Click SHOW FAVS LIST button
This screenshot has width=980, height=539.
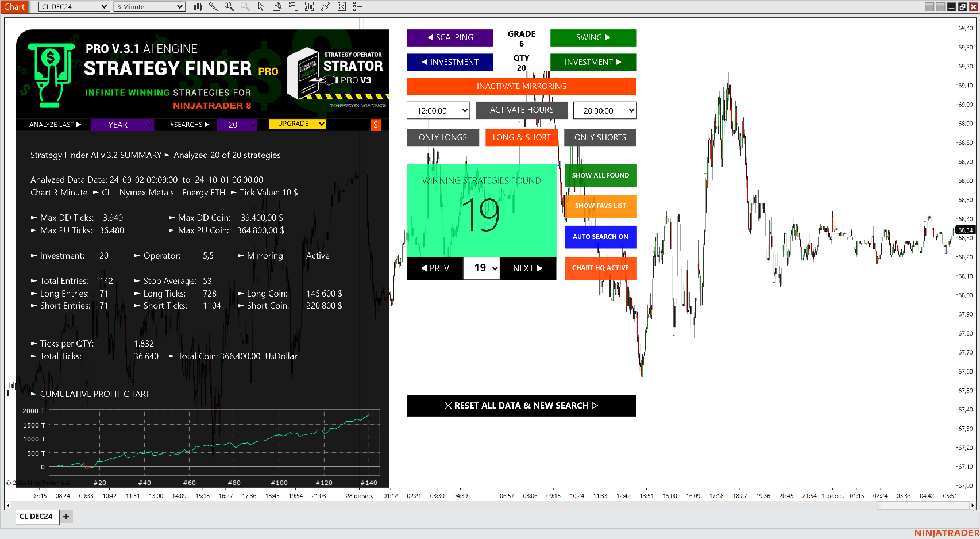pos(600,206)
